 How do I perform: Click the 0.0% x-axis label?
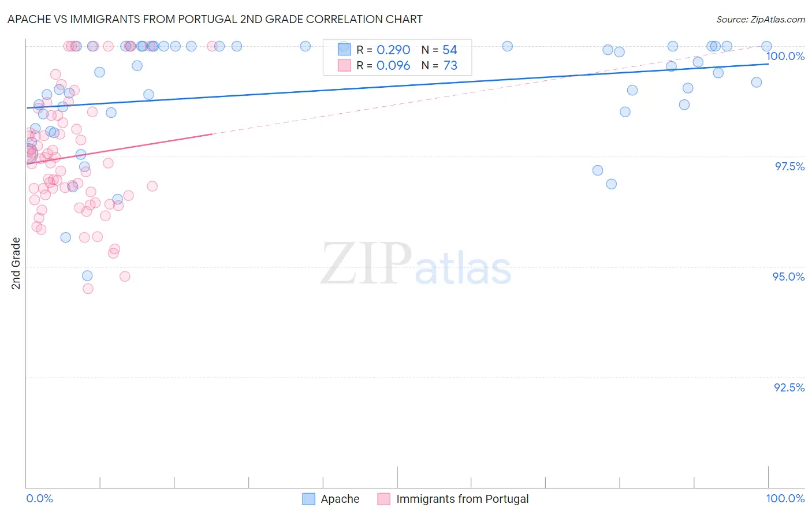[40, 498]
